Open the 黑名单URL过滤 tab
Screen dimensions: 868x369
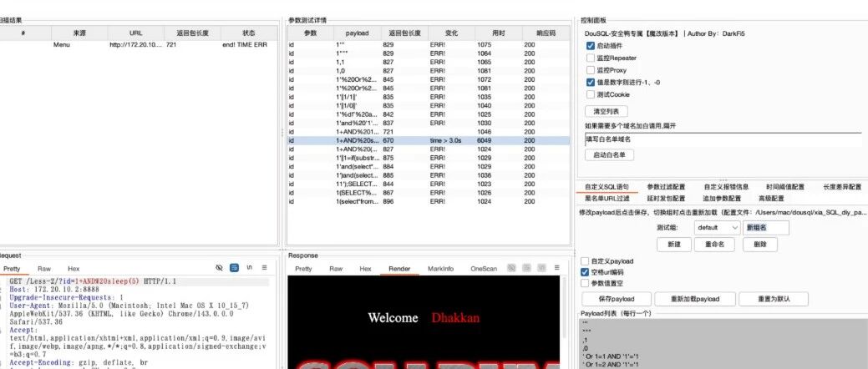point(607,198)
